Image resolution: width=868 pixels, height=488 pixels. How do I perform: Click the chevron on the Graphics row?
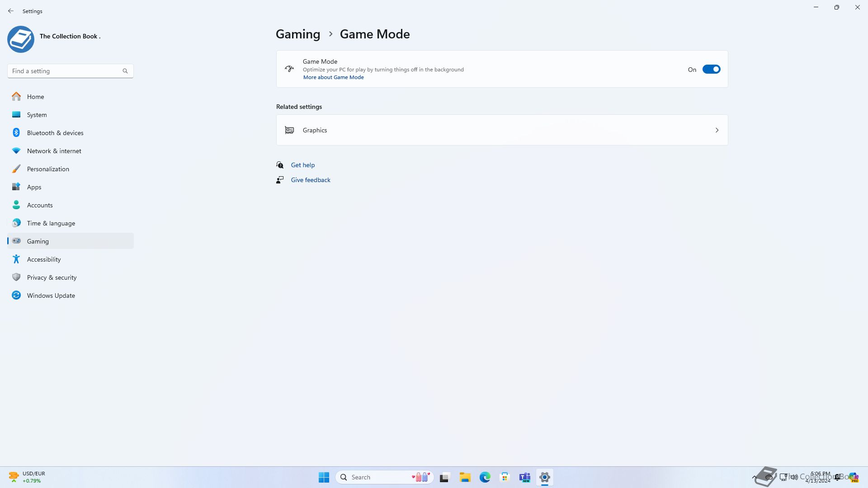point(717,130)
